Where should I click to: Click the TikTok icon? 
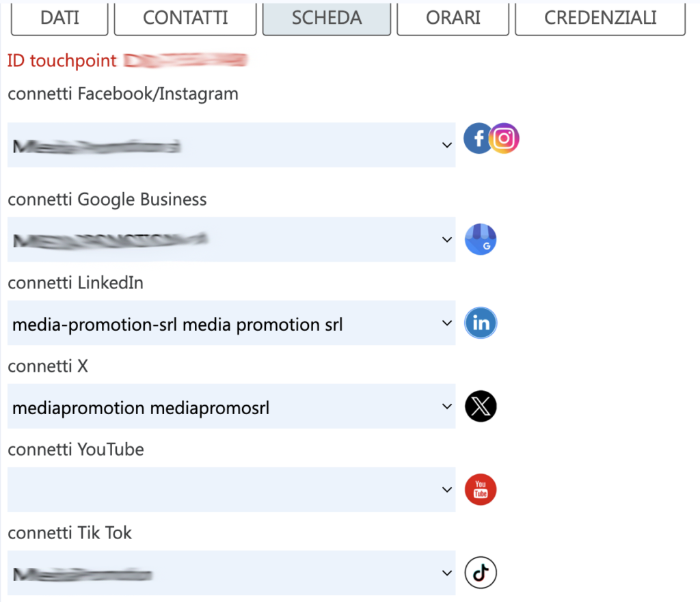pyautogui.click(x=481, y=573)
